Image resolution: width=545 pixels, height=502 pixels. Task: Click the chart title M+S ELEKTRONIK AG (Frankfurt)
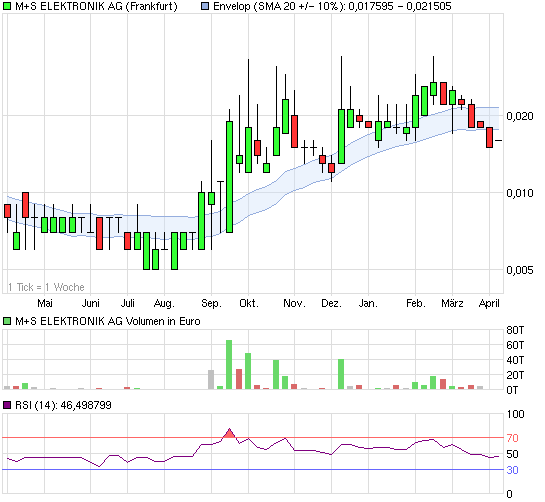[96, 6]
